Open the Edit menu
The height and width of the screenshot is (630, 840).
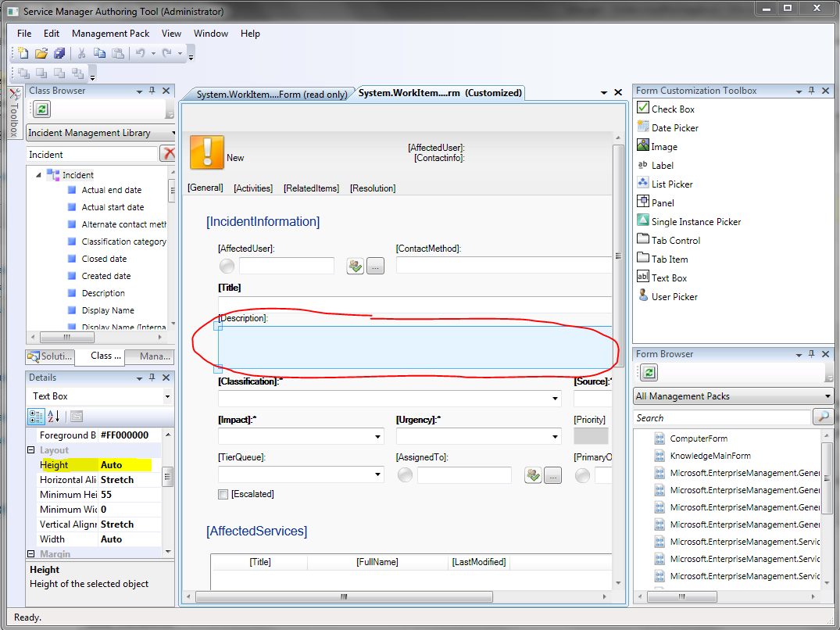coord(52,33)
